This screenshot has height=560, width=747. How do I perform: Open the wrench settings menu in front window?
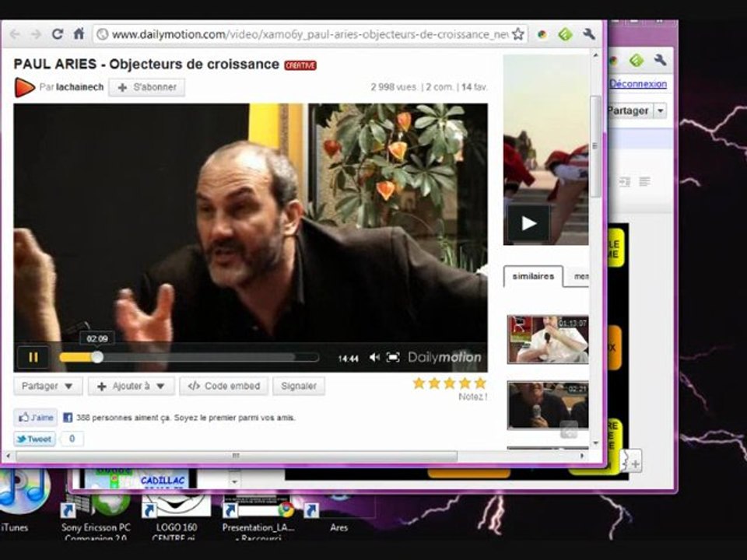[589, 33]
